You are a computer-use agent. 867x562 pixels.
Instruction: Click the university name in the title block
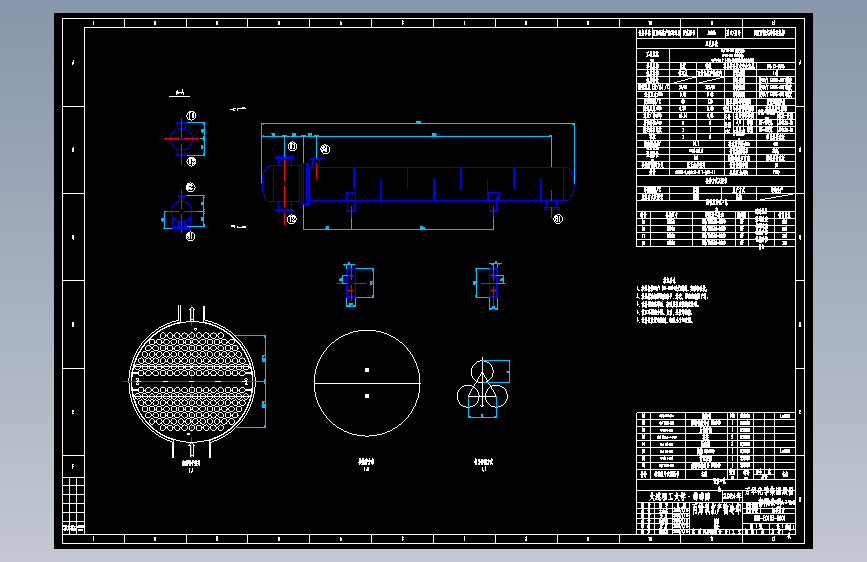click(x=679, y=497)
